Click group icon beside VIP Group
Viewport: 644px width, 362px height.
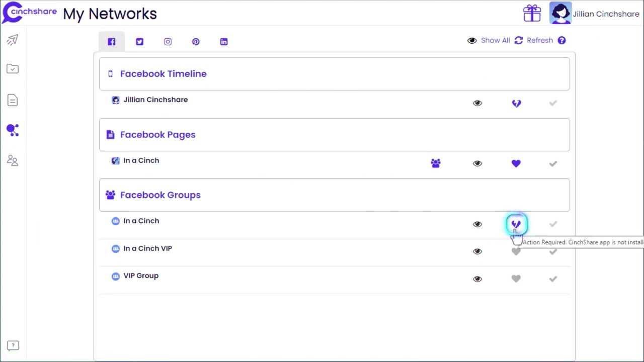(x=116, y=276)
